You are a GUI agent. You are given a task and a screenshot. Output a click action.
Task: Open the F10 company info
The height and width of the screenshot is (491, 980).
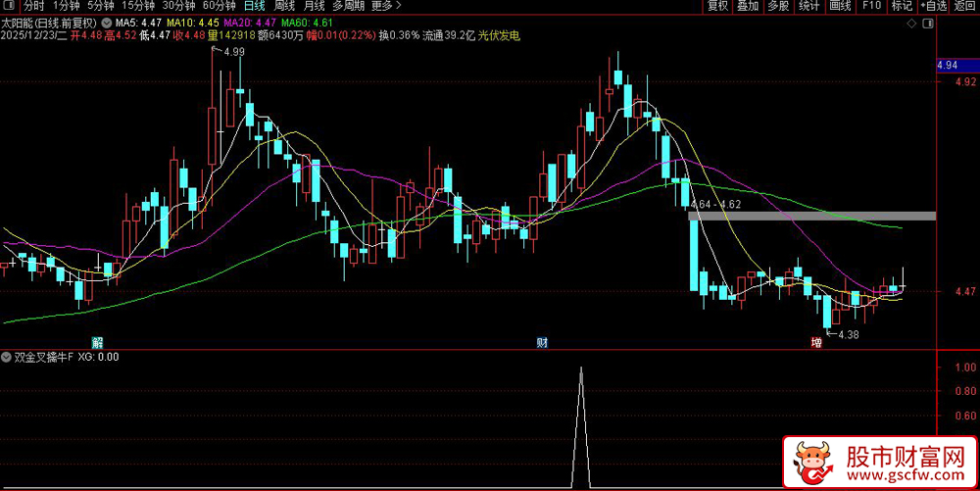[x=871, y=6]
